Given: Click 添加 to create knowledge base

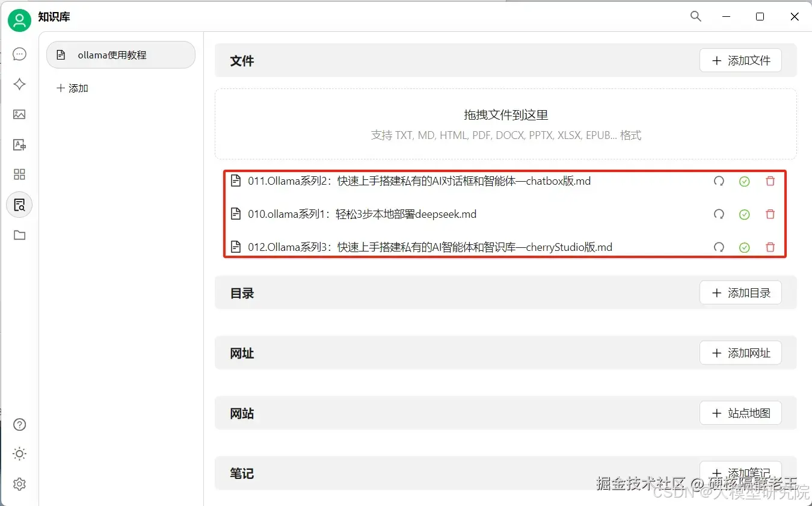Looking at the screenshot, I should tap(72, 88).
